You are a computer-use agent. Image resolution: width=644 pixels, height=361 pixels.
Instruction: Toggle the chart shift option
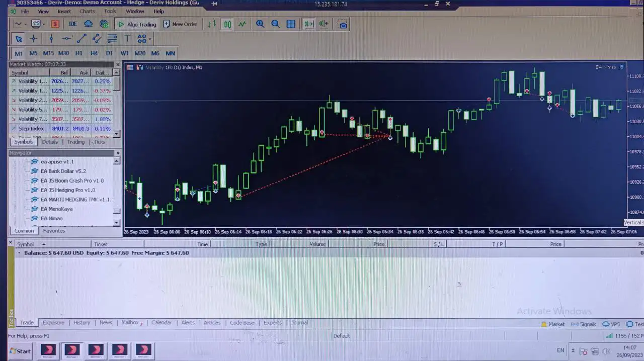pos(324,24)
